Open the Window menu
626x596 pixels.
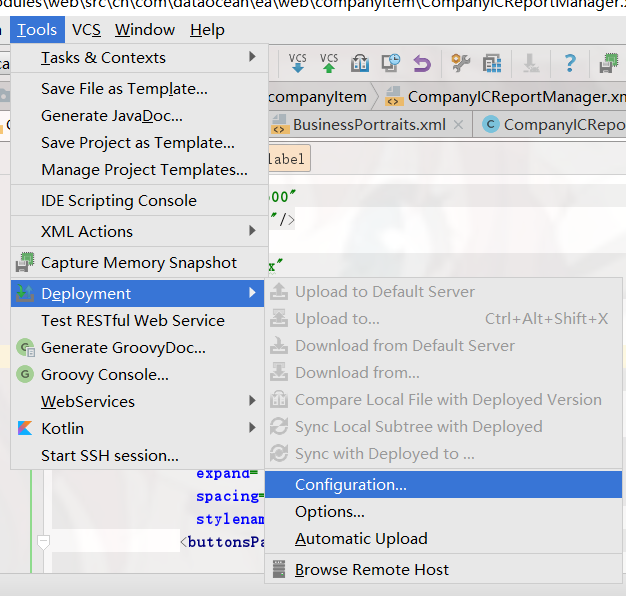coord(145,30)
